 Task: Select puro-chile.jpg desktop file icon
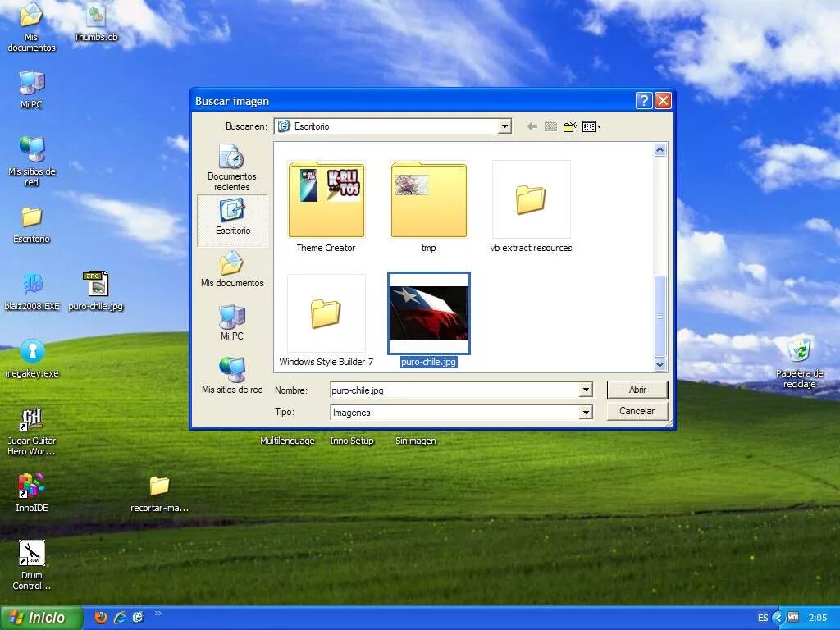tap(96, 291)
